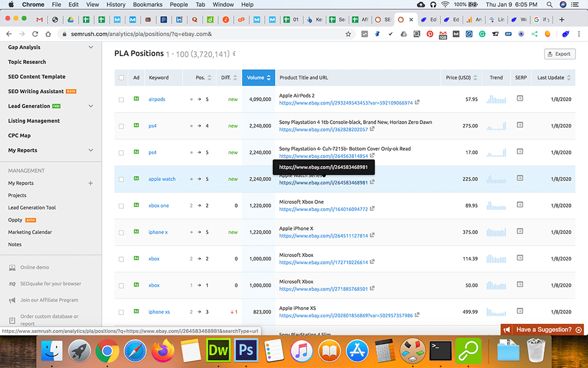Open Dreamweaver from the dock
This screenshot has height=368, width=588.
218,350
